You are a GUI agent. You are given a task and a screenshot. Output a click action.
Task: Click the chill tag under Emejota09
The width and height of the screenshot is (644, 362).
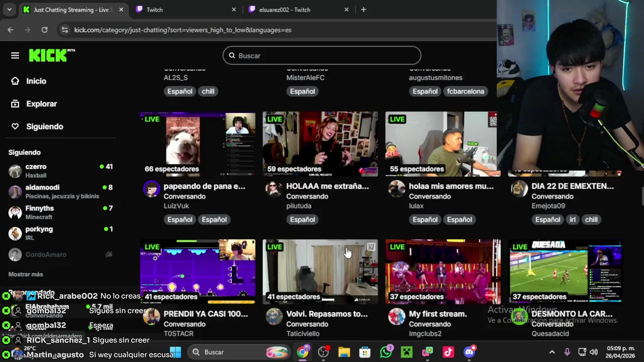pyautogui.click(x=592, y=219)
